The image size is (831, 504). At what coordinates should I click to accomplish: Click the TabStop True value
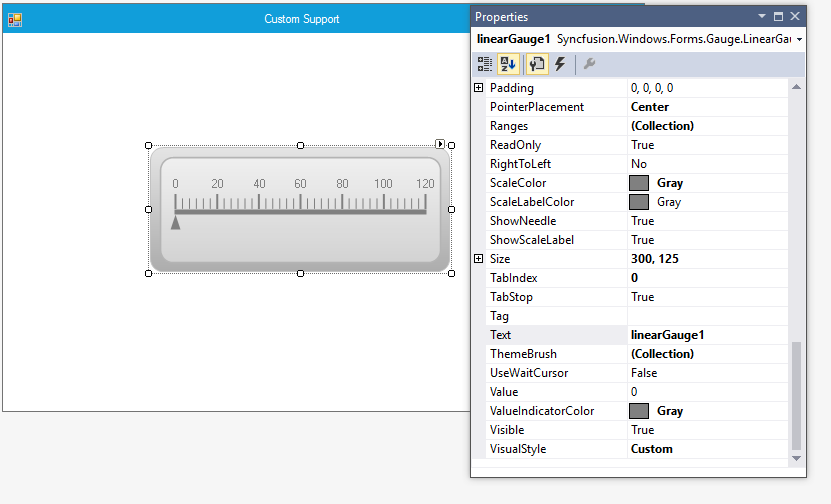642,297
